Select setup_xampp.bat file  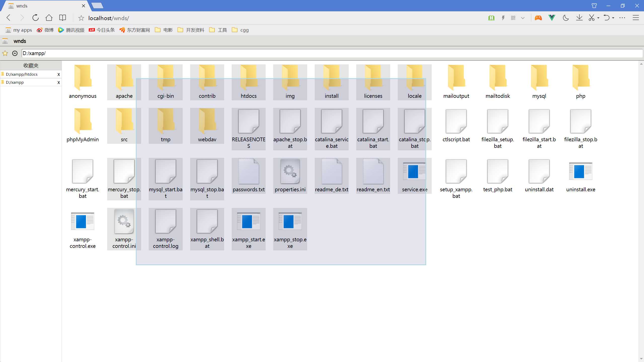(x=456, y=179)
